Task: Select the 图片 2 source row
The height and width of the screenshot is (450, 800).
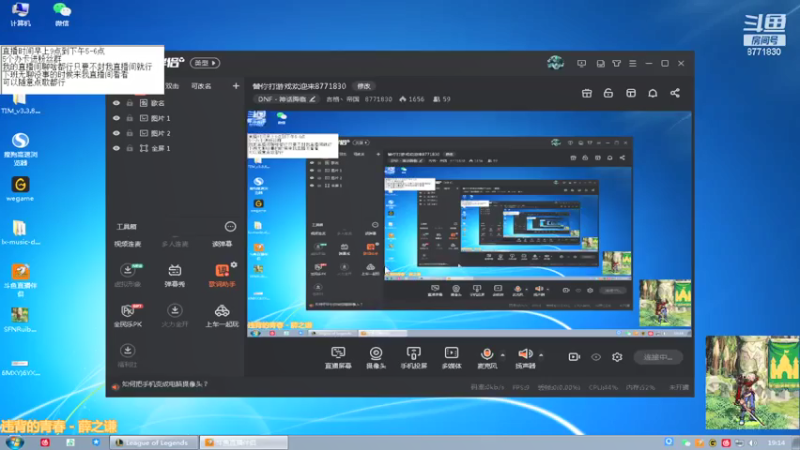Action: pos(175,133)
